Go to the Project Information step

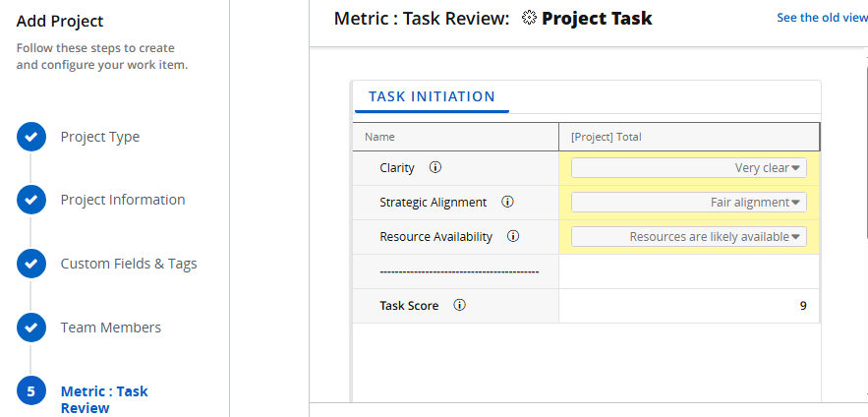[x=123, y=200]
